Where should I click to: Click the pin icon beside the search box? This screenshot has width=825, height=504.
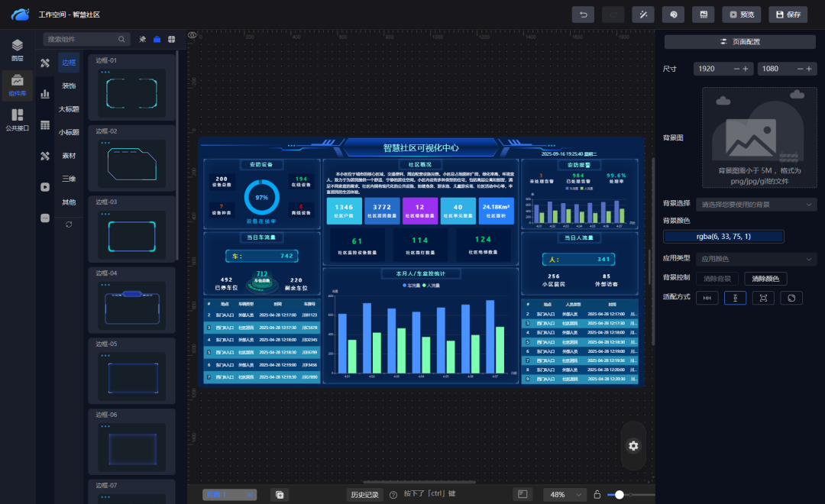pyautogui.click(x=142, y=40)
